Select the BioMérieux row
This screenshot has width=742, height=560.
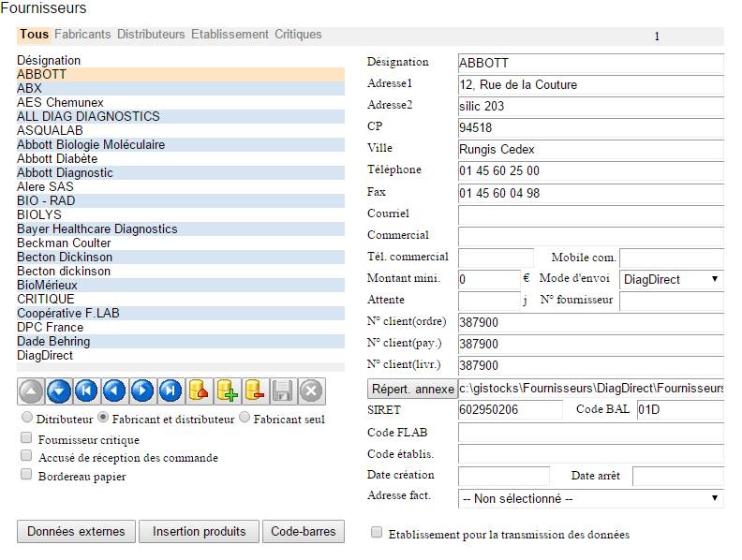pos(181,286)
